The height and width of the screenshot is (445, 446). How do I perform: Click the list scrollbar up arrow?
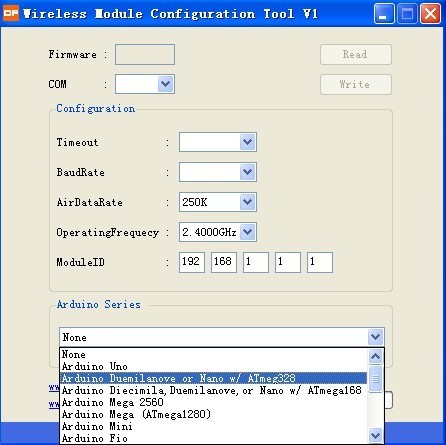375,357
